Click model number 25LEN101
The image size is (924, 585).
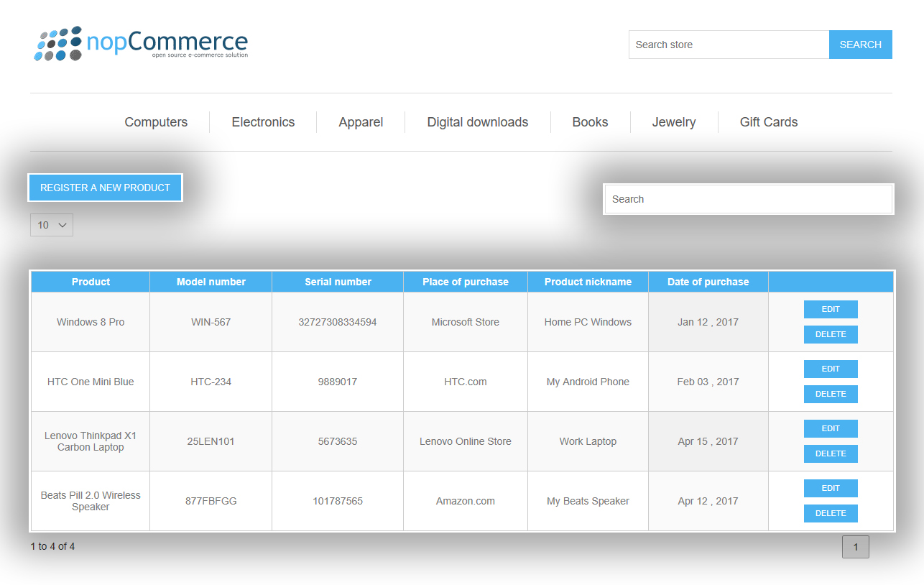[211, 441]
